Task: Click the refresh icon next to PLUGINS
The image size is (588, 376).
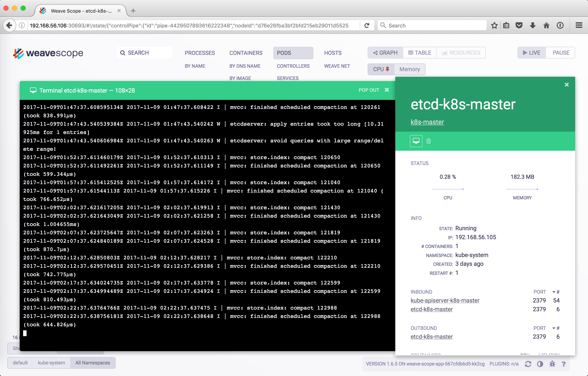Action: [528, 364]
